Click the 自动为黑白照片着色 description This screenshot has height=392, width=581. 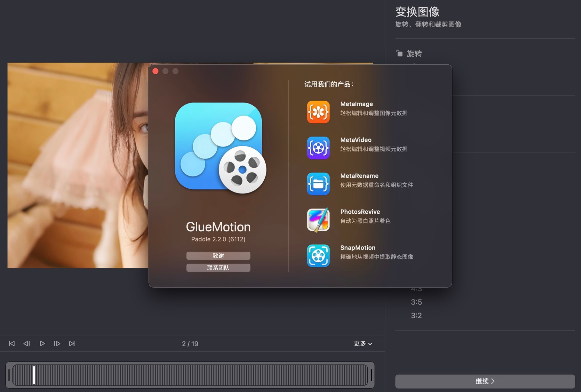tap(365, 221)
